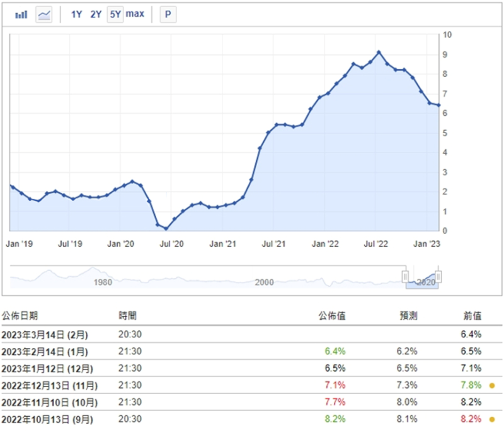Click left handle of range navigator
Image resolution: width=504 pixels, height=432 pixels.
click(406, 276)
